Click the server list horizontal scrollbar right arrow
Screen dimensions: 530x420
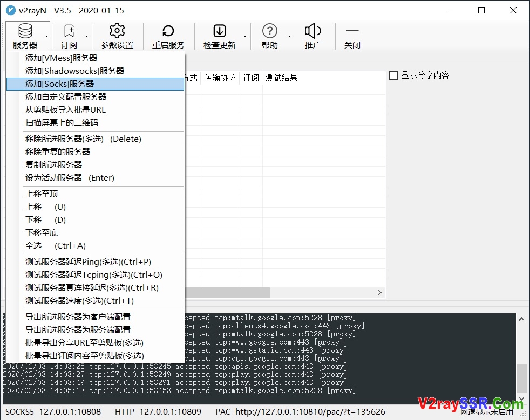click(x=379, y=292)
